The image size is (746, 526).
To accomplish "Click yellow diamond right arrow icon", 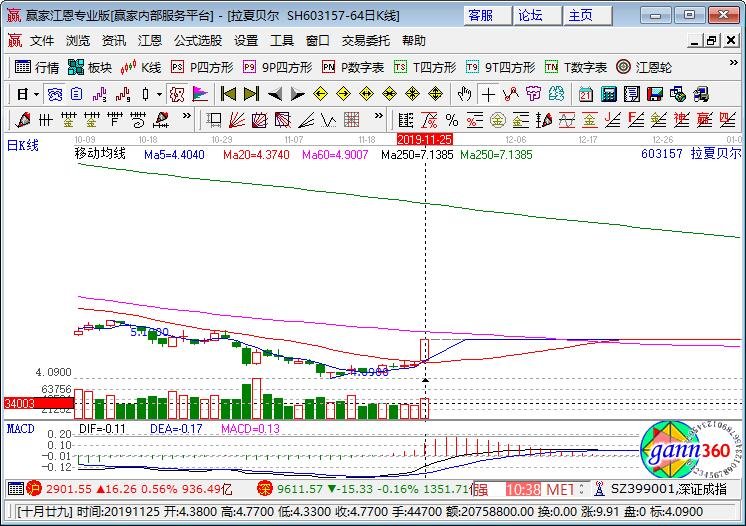I will click(343, 94).
